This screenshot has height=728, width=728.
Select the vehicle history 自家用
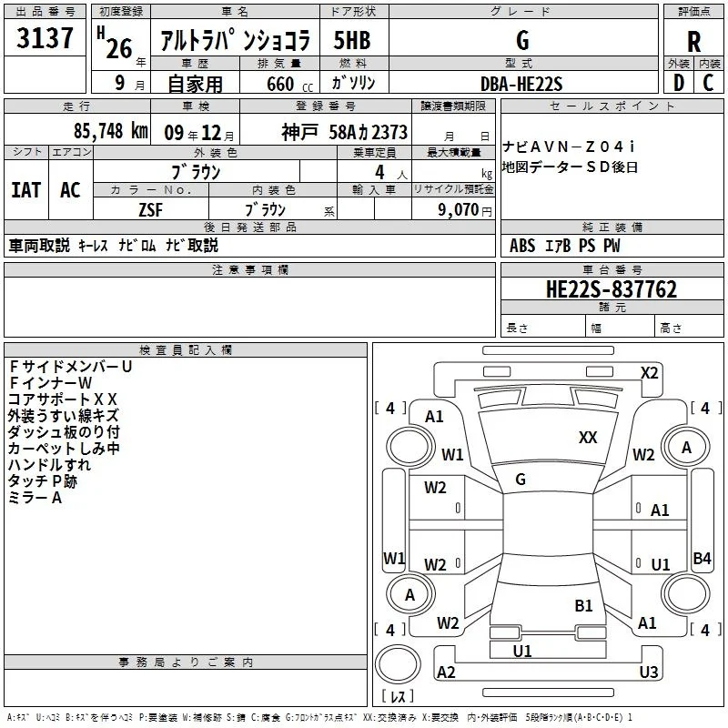tap(195, 84)
